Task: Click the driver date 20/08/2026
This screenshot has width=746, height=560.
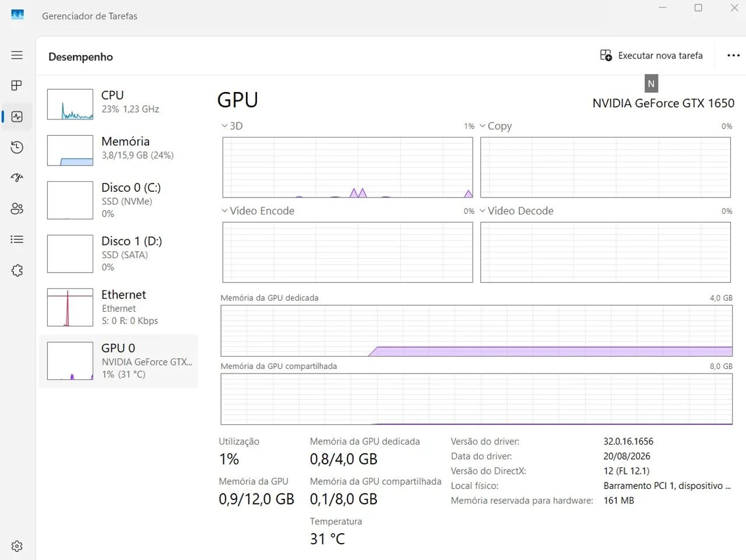Action: pyautogui.click(x=627, y=456)
